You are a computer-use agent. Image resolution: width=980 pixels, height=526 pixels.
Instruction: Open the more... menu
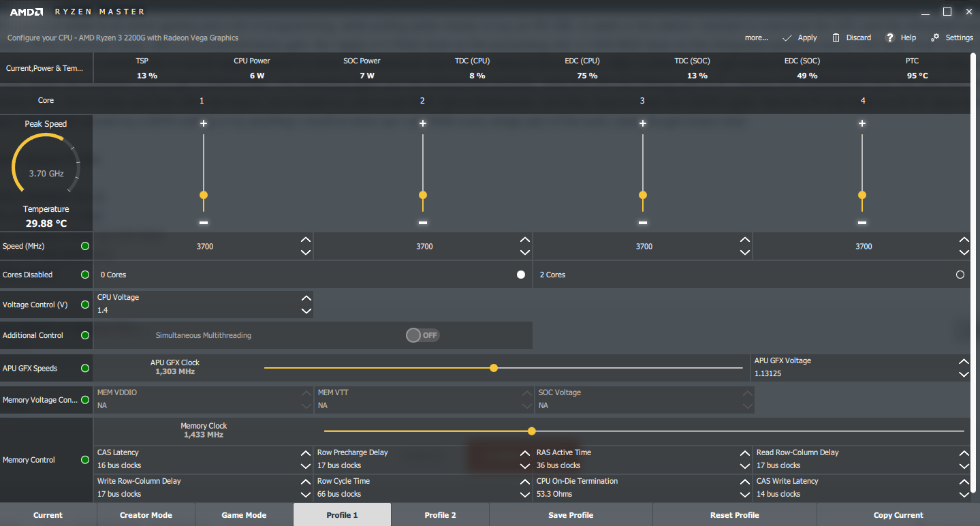757,37
